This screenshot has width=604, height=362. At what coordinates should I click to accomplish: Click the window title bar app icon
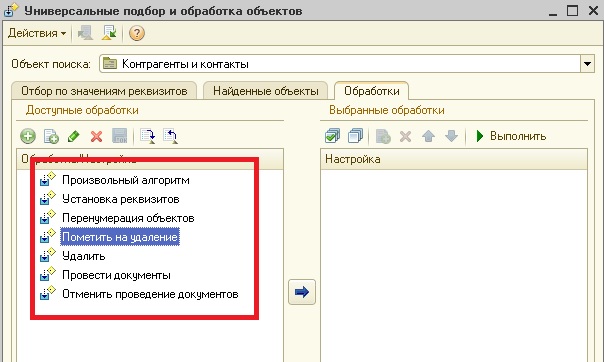pyautogui.click(x=11, y=10)
